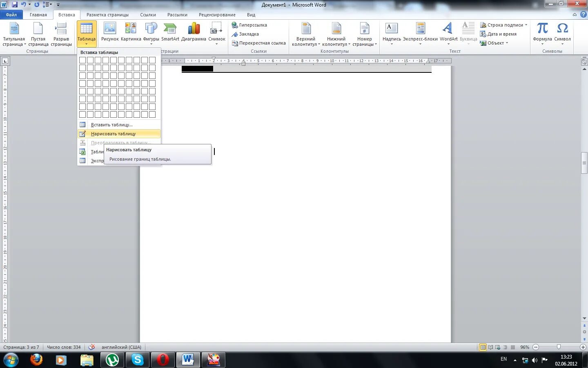The image size is (588, 368).
Task: Save the document from Quick Access toolbar
Action: 15,4
